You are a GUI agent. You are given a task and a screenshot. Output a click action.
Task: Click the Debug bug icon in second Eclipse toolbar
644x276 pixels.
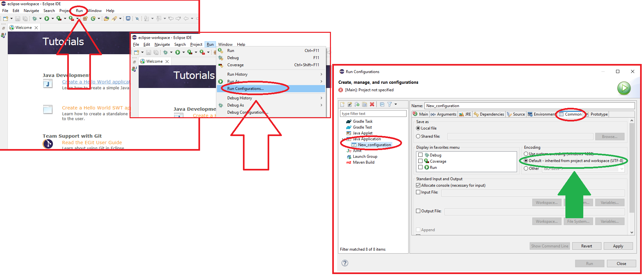(x=165, y=52)
